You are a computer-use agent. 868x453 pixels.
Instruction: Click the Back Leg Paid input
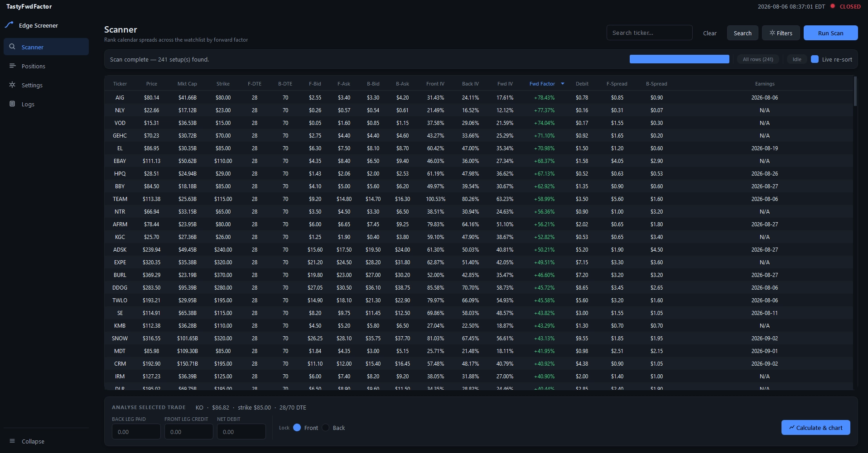click(136, 432)
